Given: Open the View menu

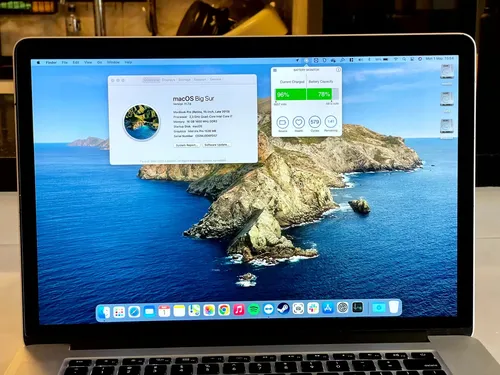Looking at the screenshot, I should point(88,62).
